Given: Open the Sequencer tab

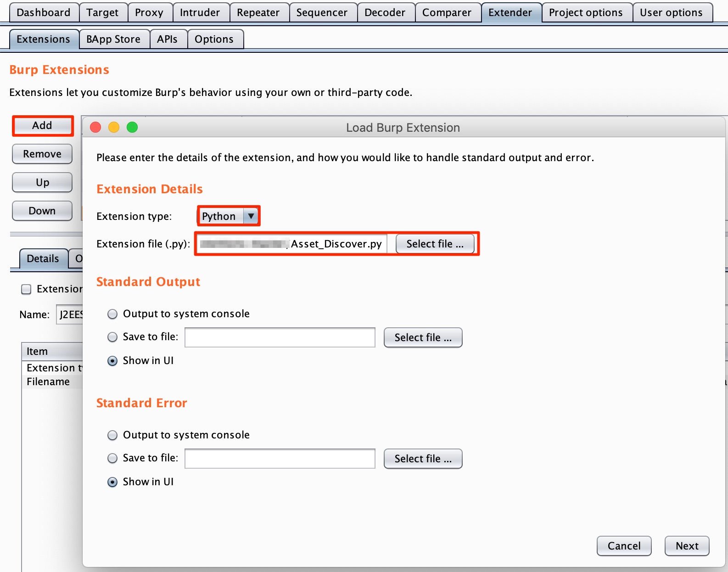Looking at the screenshot, I should 322,12.
